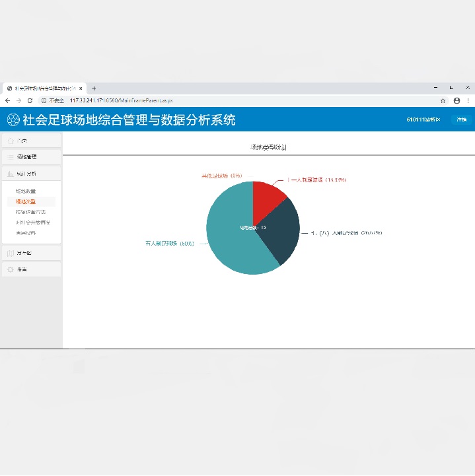475x476 pixels.
Task: Open the last submenu item under statistics
Action: click(x=26, y=233)
